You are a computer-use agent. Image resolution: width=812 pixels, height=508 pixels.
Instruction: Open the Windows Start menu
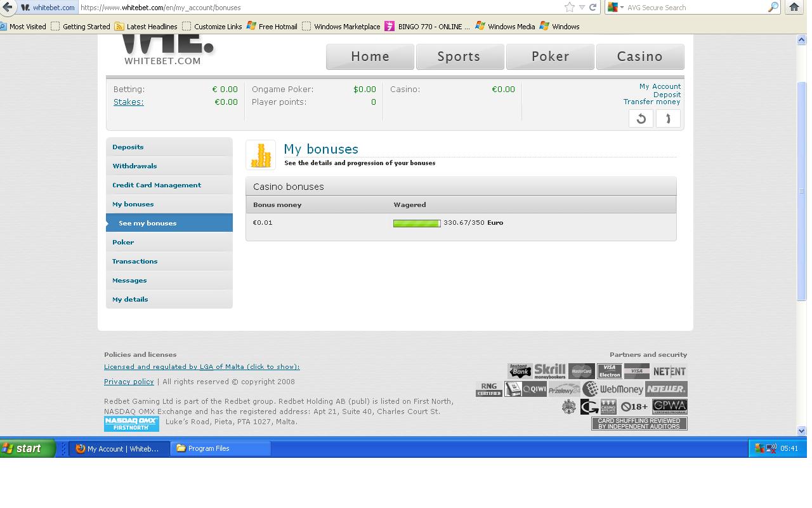click(x=28, y=448)
